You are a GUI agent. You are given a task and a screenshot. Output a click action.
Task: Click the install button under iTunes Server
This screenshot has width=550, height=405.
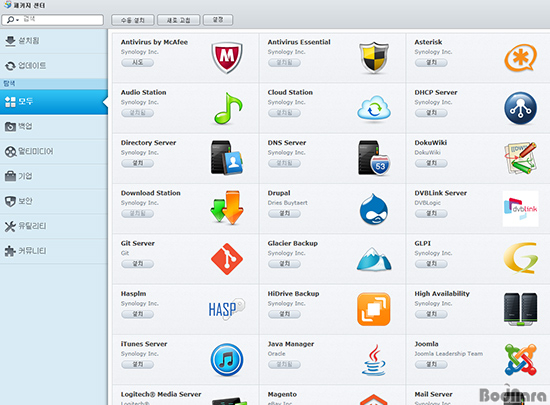coord(138,365)
